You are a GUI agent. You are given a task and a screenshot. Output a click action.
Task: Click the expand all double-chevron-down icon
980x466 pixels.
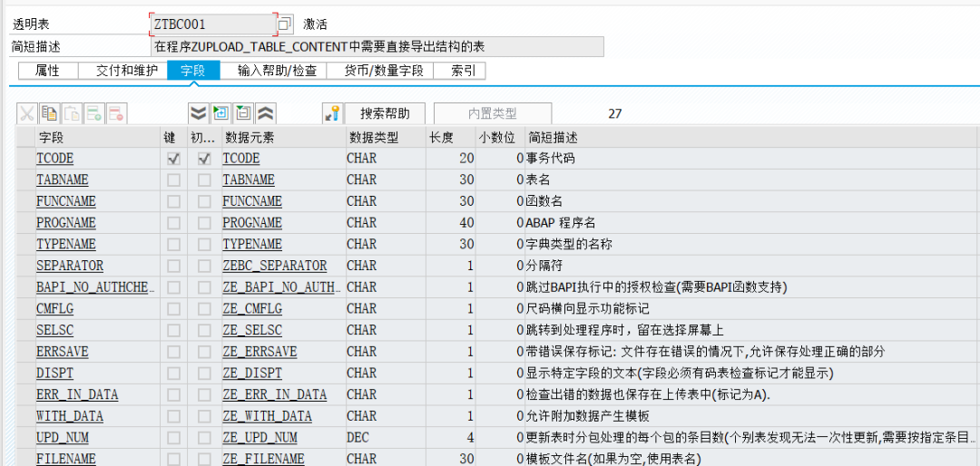(199, 113)
